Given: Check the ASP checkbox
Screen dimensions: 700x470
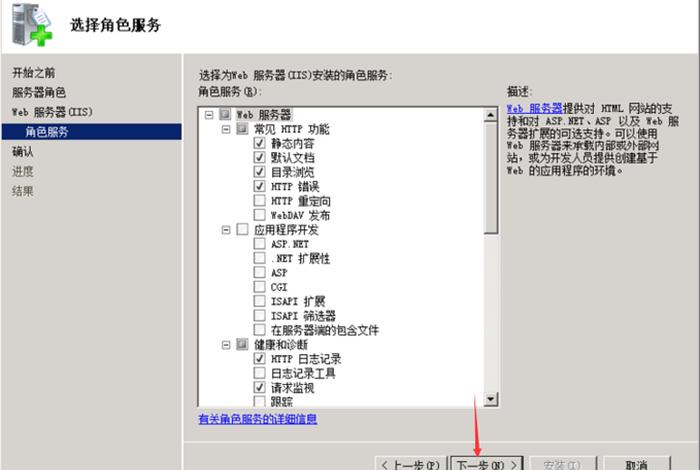Looking at the screenshot, I should [259, 272].
